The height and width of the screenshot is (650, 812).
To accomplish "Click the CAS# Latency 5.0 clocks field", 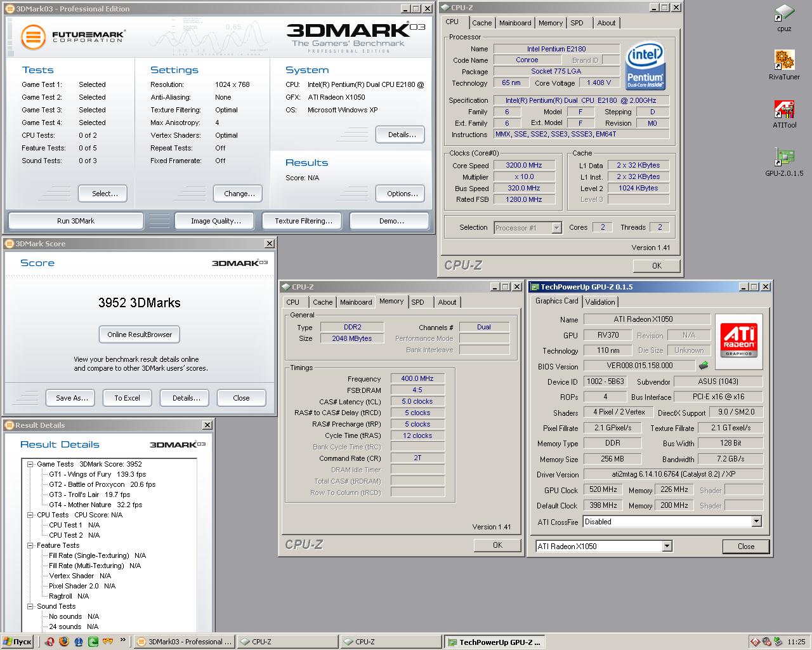I will pyautogui.click(x=417, y=401).
